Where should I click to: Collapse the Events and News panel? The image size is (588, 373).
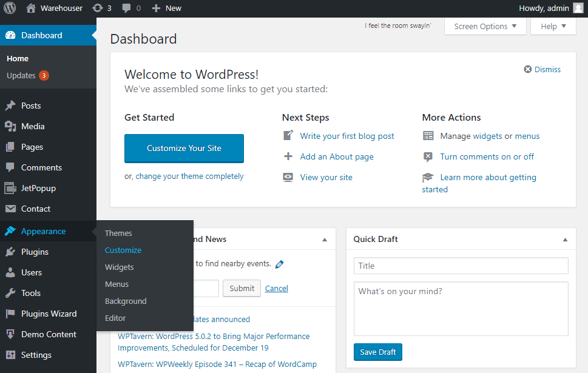pos(325,240)
